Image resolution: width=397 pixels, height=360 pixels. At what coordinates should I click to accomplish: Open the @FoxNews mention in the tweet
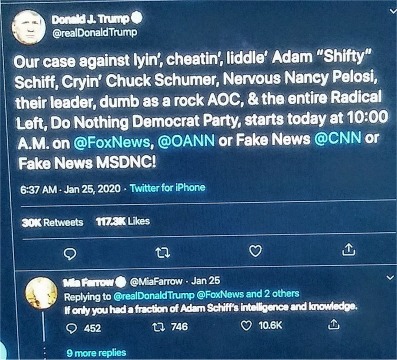(x=113, y=143)
